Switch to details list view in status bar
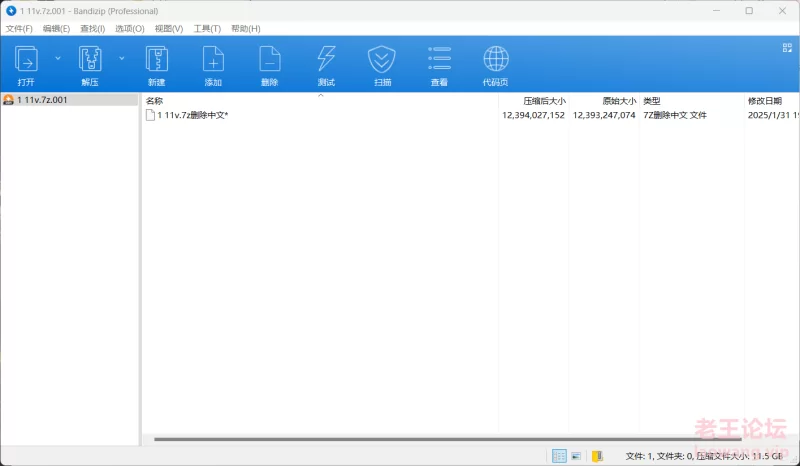Screen dimensions: 800x466 pos(559,456)
